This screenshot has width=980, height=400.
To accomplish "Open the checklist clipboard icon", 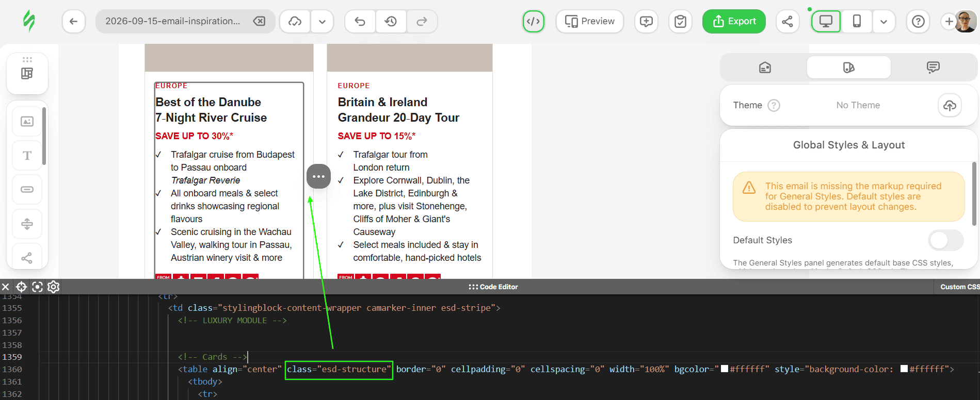I will pos(680,22).
